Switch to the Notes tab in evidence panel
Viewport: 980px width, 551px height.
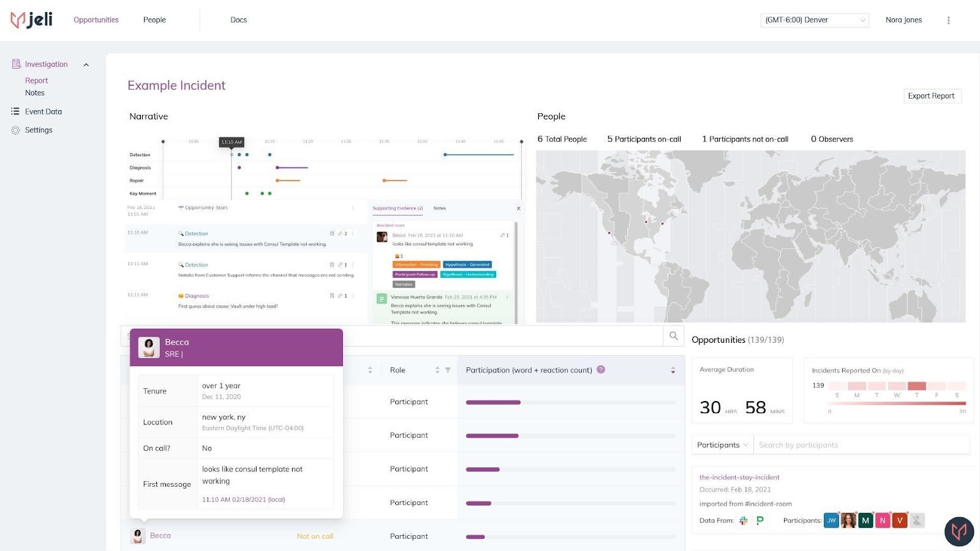click(439, 208)
